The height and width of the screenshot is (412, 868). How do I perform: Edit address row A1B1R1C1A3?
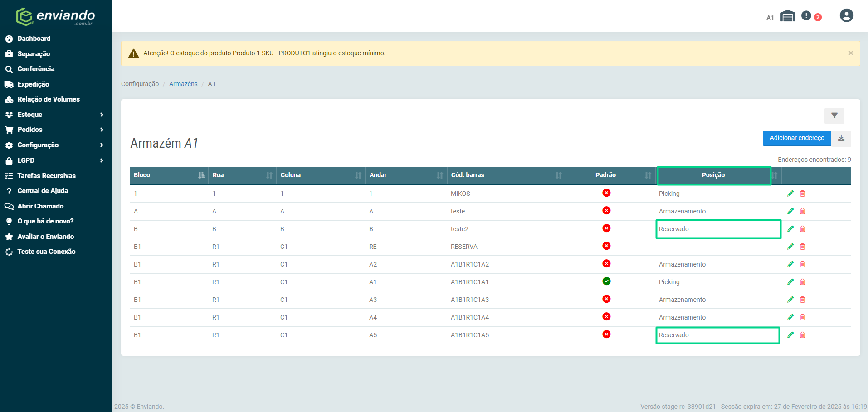[790, 300]
